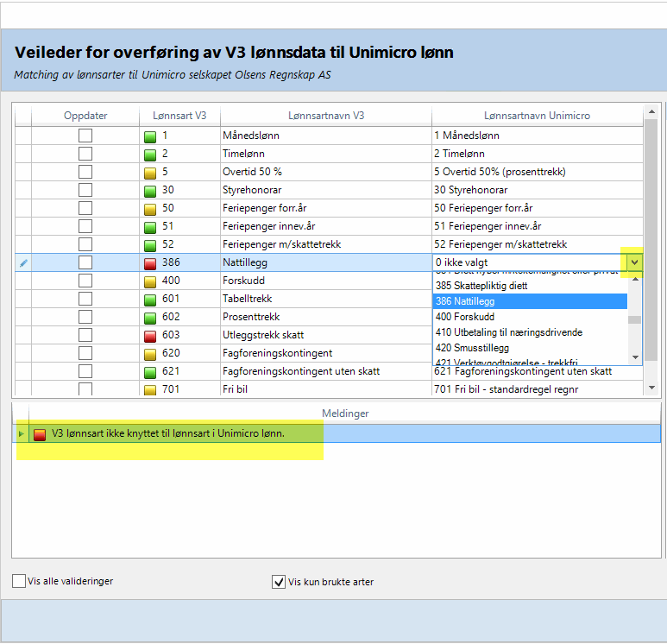The height and width of the screenshot is (644, 667).
Task: Open the Lønnsartnavn Unimicro dropdown arrow for Nattillegg
Action: (635, 262)
